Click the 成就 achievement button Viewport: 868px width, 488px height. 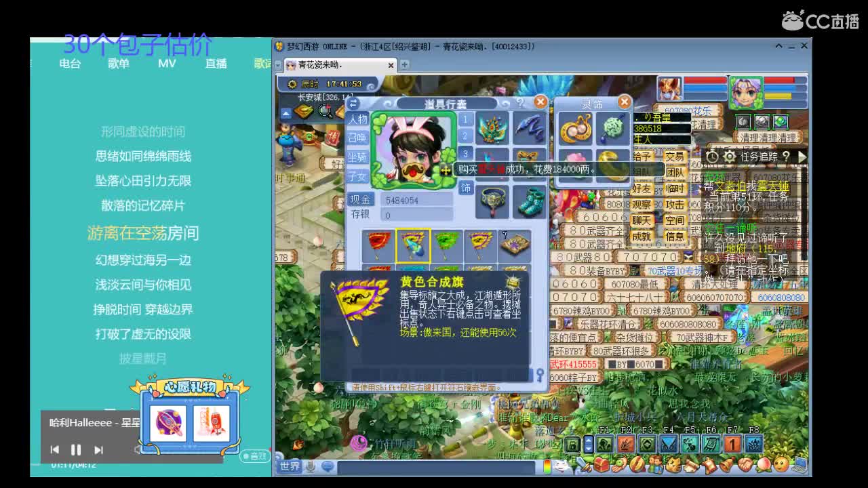[642, 237]
